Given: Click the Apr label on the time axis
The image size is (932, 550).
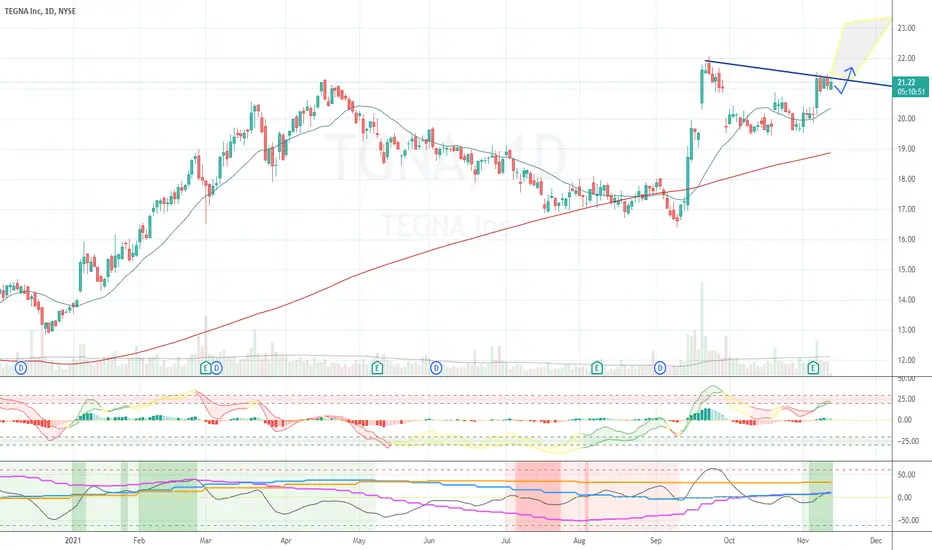Looking at the screenshot, I should (286, 540).
